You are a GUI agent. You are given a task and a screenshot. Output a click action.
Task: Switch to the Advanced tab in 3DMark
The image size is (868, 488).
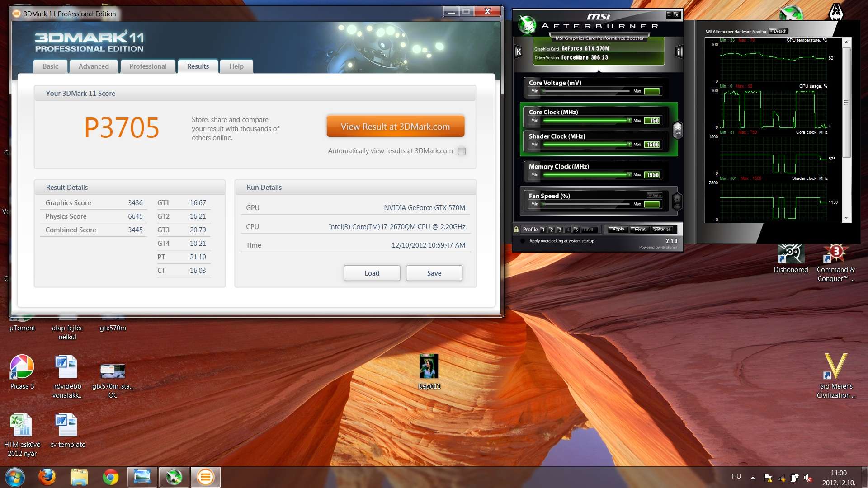(94, 66)
